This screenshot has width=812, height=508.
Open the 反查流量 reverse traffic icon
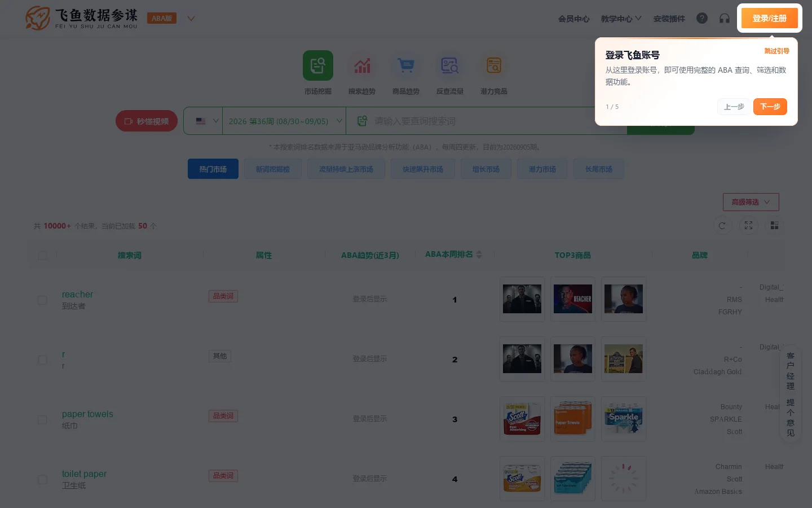[x=450, y=65]
